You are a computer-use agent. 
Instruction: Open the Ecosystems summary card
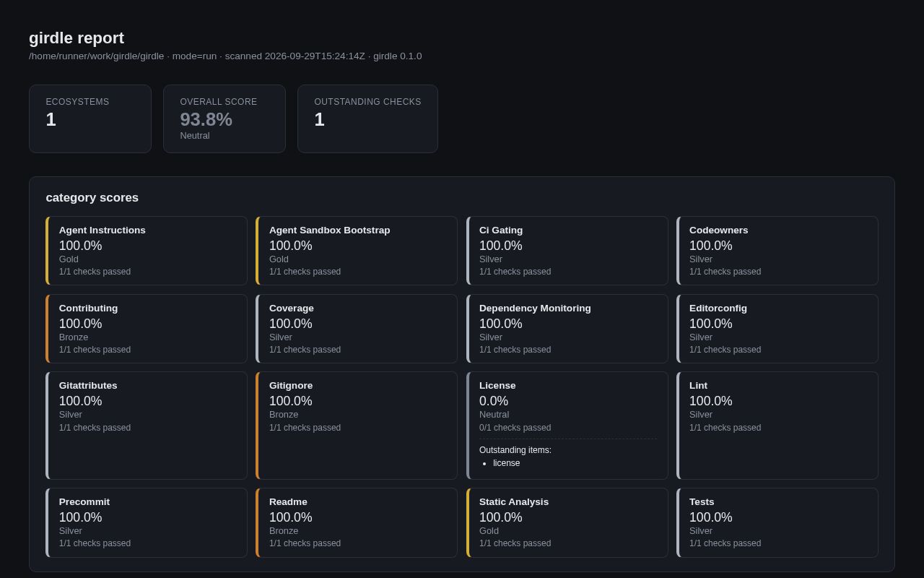click(x=90, y=119)
